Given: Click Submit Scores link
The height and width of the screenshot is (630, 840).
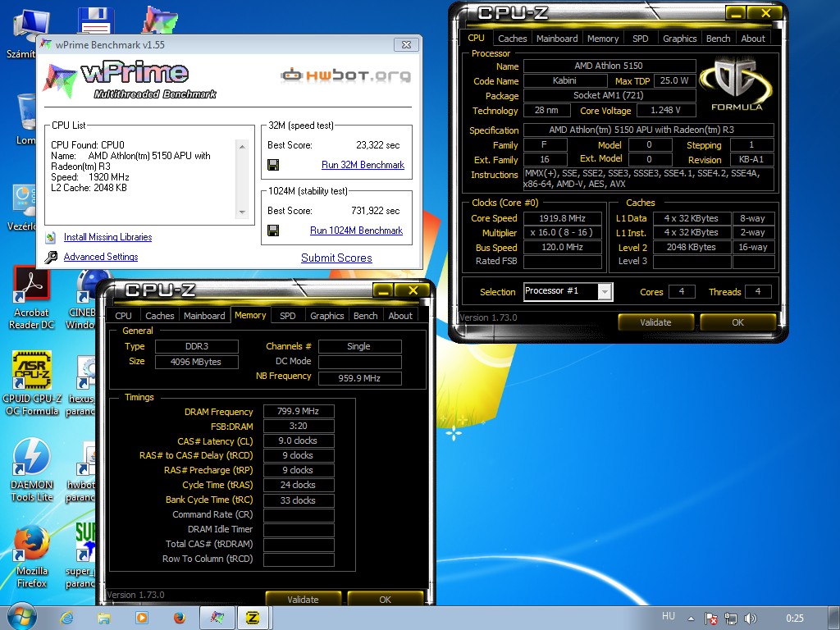Looking at the screenshot, I should click(x=336, y=258).
